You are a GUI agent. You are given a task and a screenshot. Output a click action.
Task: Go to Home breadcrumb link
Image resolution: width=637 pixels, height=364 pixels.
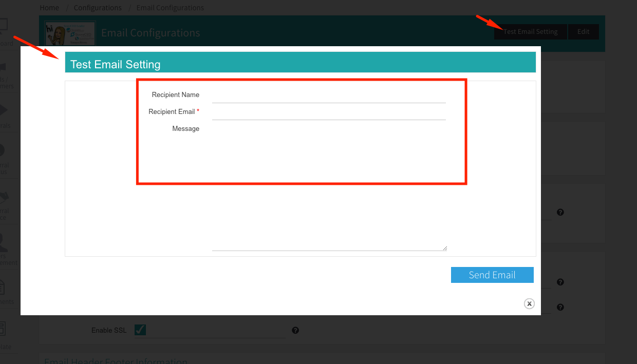tap(49, 8)
